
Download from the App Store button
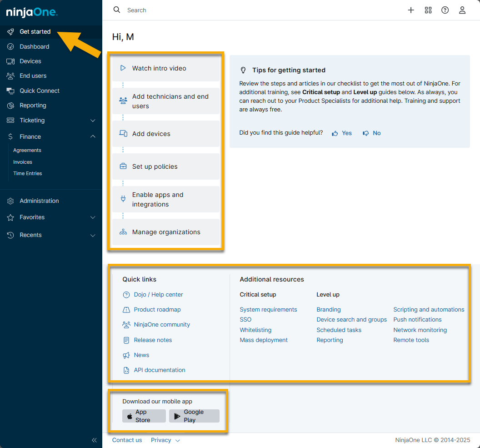click(144, 416)
